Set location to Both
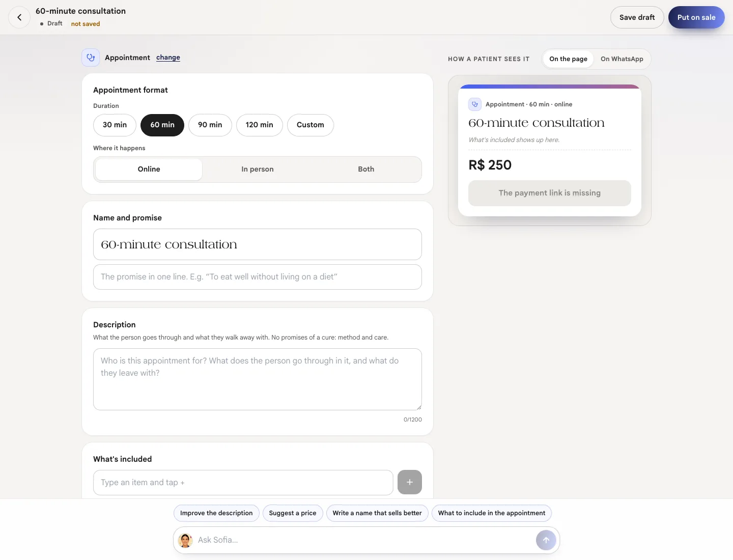 (x=366, y=169)
